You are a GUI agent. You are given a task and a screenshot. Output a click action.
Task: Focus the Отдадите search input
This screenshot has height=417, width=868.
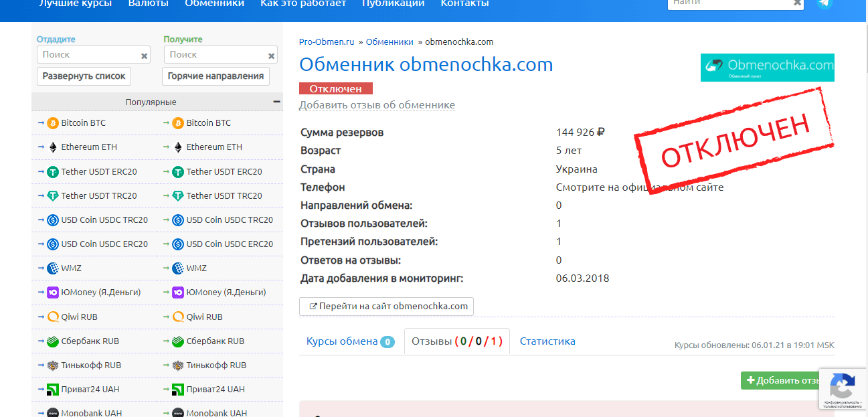(x=88, y=55)
